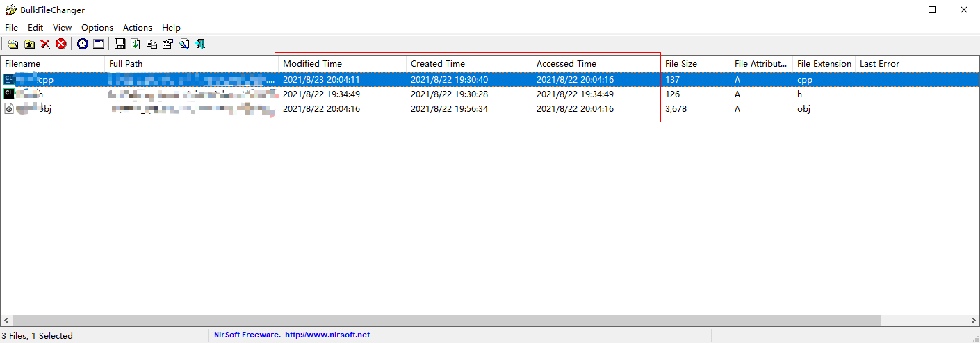Screen dimensions: 980x343
Task: Sort by the Filename column header
Action: (x=52, y=64)
